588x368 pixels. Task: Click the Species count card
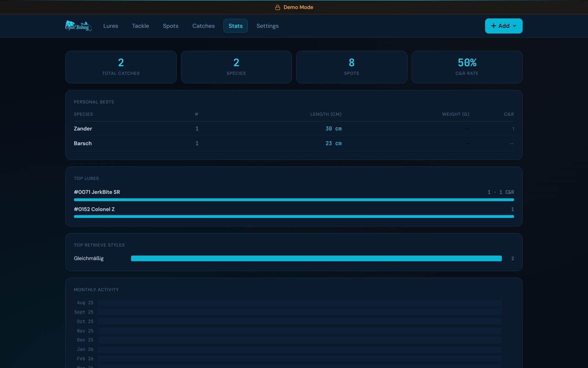(236, 67)
